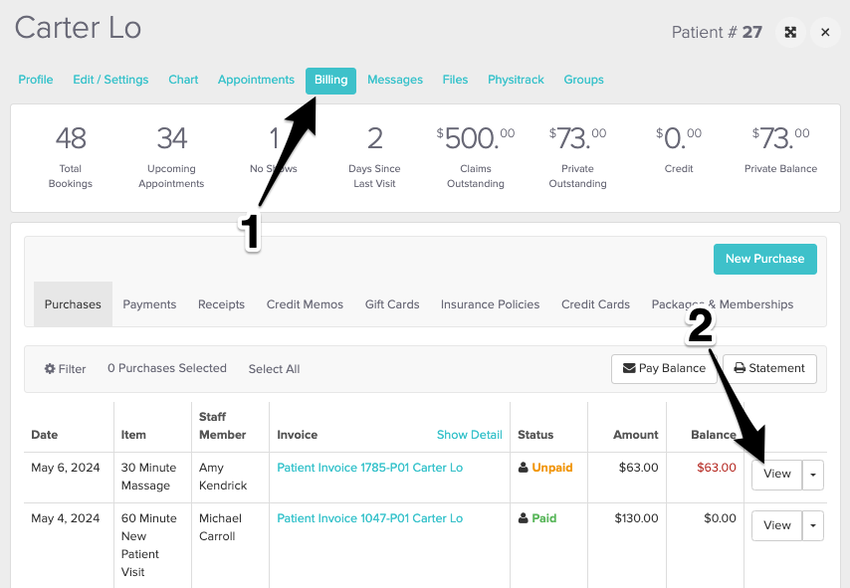Click staff member Michael Carroll
Screen dimensions: 850x588
click(x=220, y=527)
